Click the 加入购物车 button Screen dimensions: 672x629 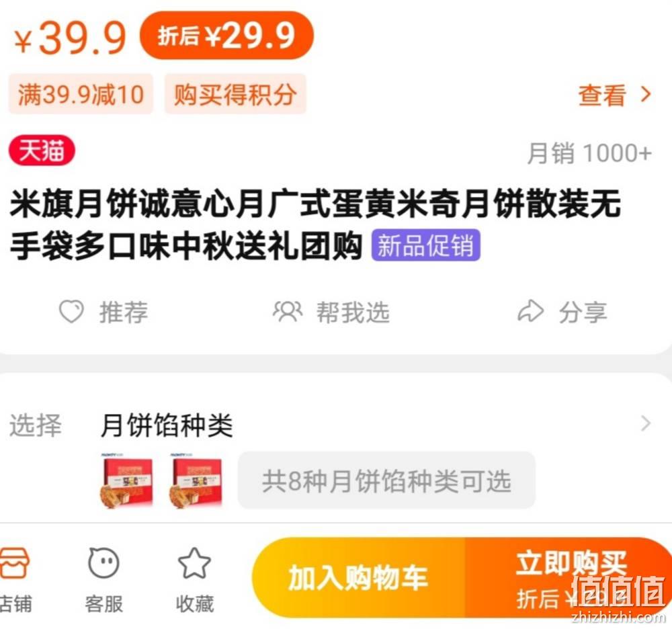[x=358, y=577]
